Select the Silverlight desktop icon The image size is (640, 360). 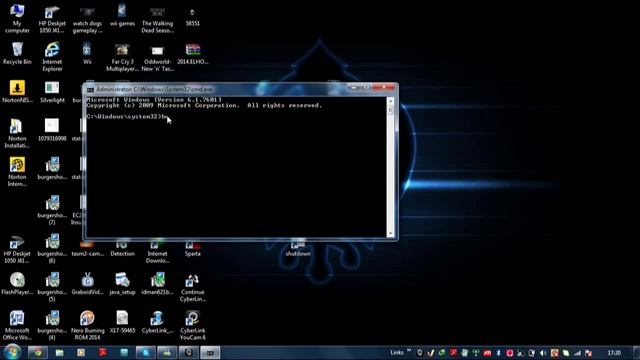click(x=52, y=91)
